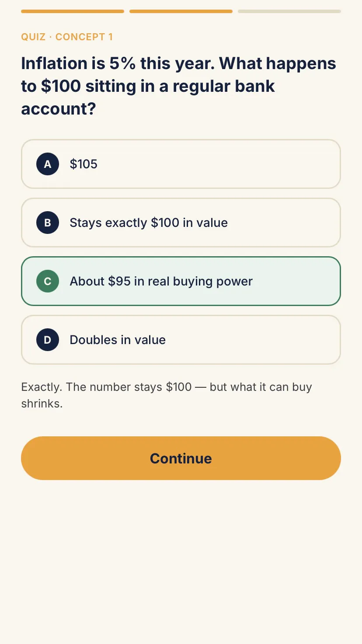Viewport: 362px width, 644px height.
Task: Click the unfilled third progress segment
Action: (289, 11)
